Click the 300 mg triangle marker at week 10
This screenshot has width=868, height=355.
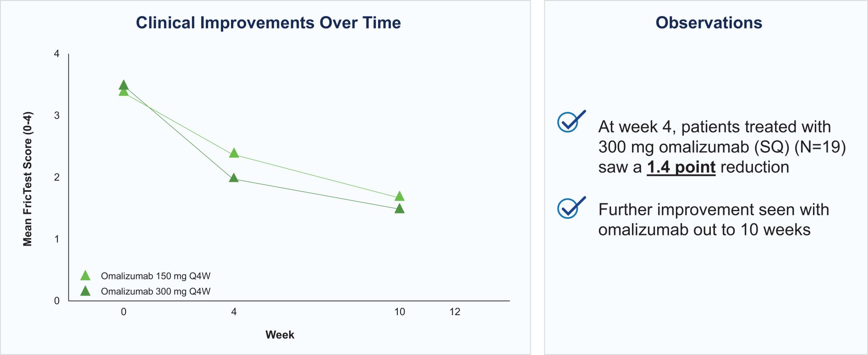400,209
